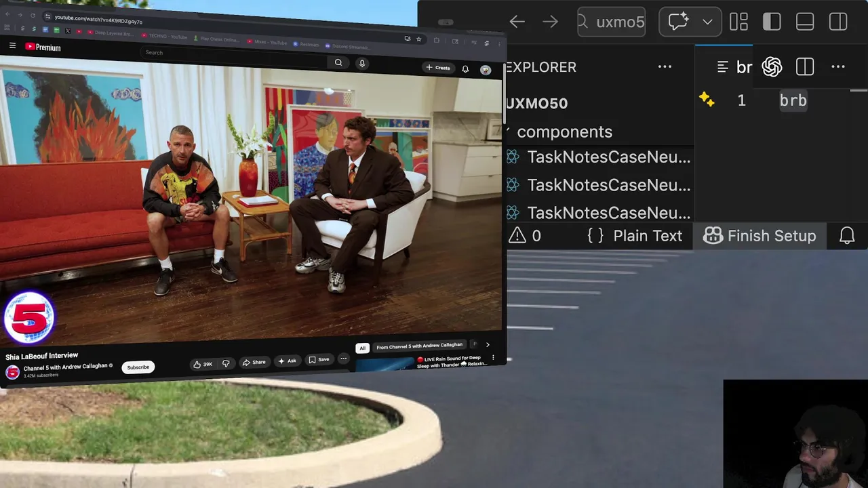
Task: Change the Plain Text language mode
Action: [x=647, y=236]
